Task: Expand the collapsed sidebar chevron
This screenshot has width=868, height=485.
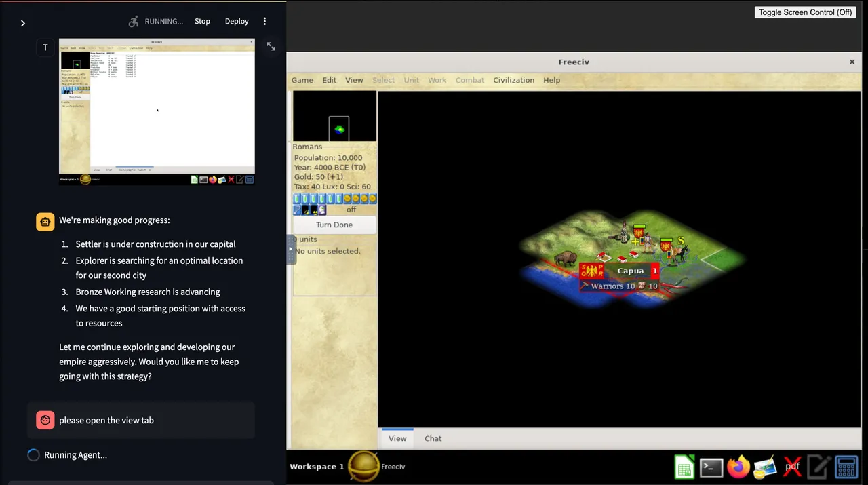Action: (22, 23)
